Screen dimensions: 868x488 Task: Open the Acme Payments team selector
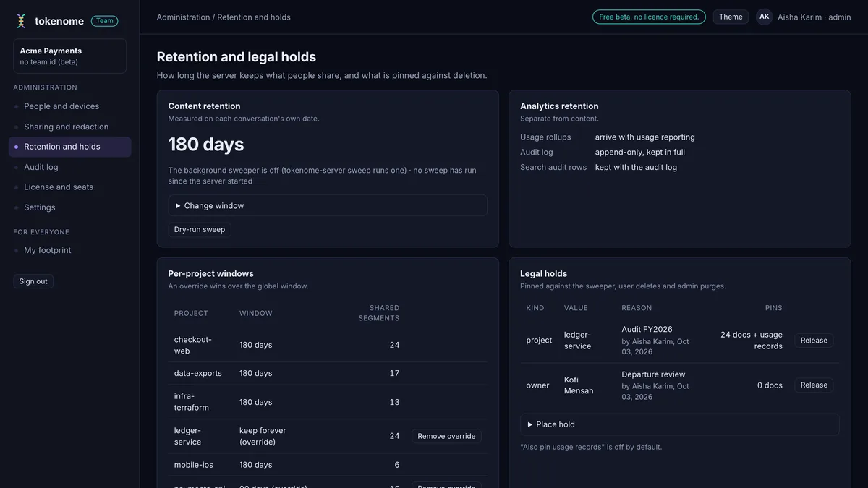point(69,56)
